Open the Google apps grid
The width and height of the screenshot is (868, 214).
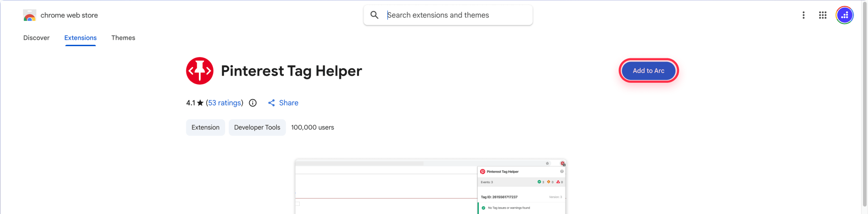[x=822, y=15]
